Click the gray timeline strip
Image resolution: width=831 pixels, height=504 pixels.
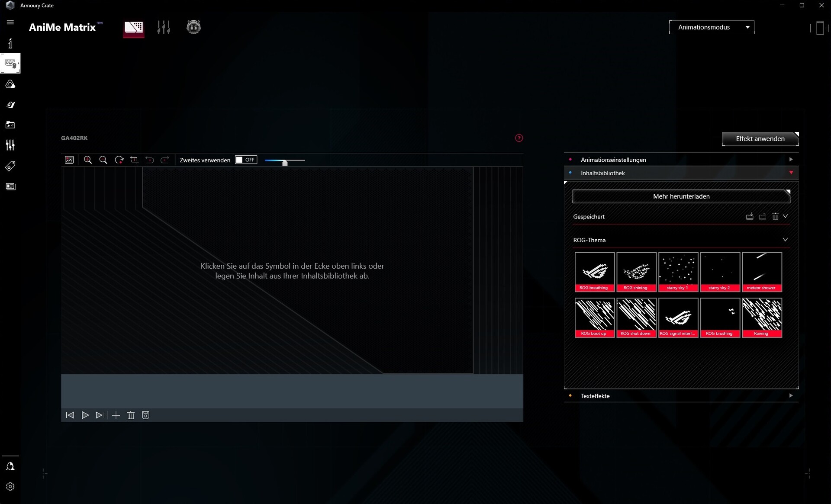tap(292, 391)
